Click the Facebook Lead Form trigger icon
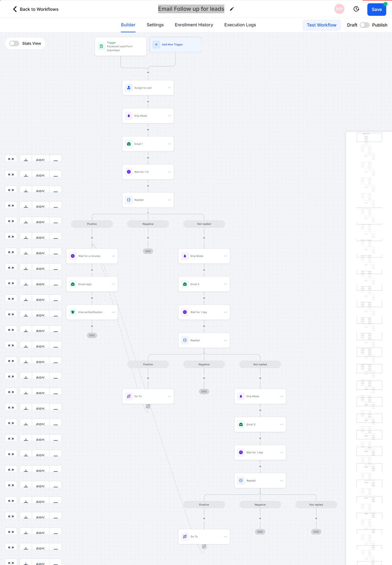Viewport: 392px width, 565px height. 101,46
